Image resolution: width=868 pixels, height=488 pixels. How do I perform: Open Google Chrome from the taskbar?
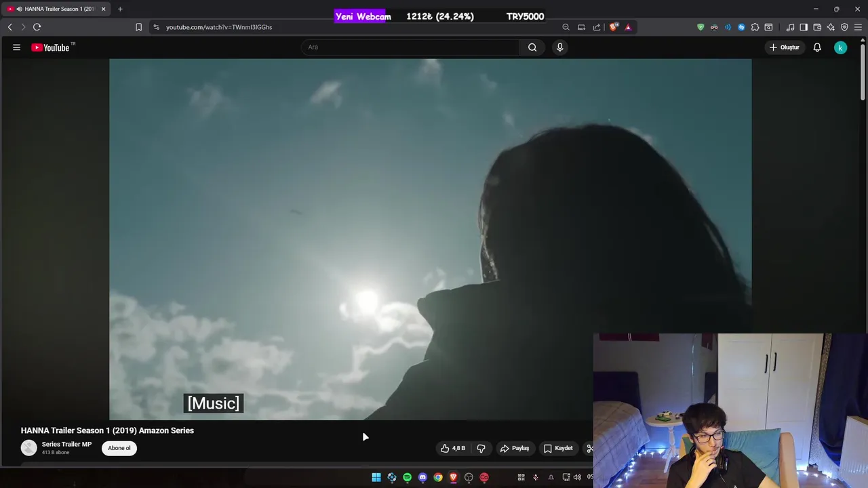tap(438, 477)
